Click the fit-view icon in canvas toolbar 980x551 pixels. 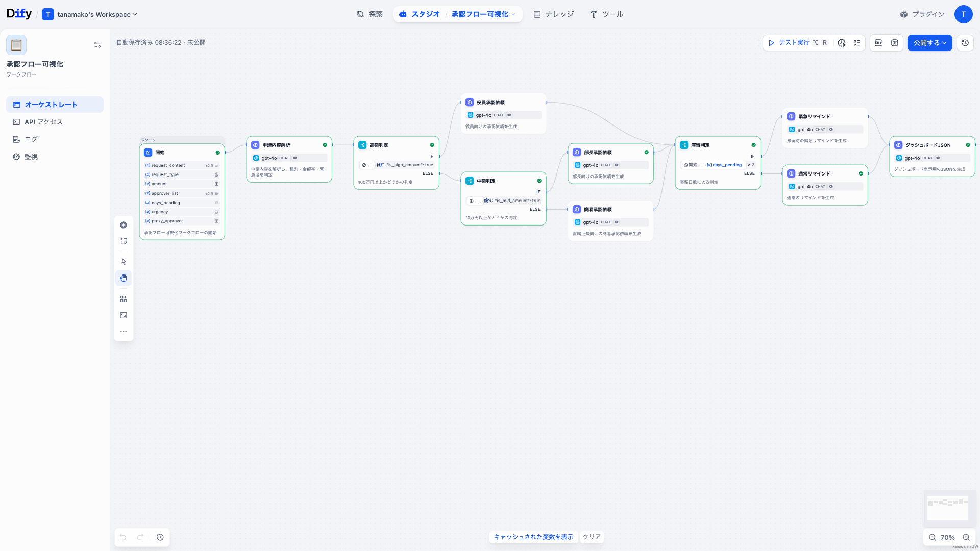[124, 315]
